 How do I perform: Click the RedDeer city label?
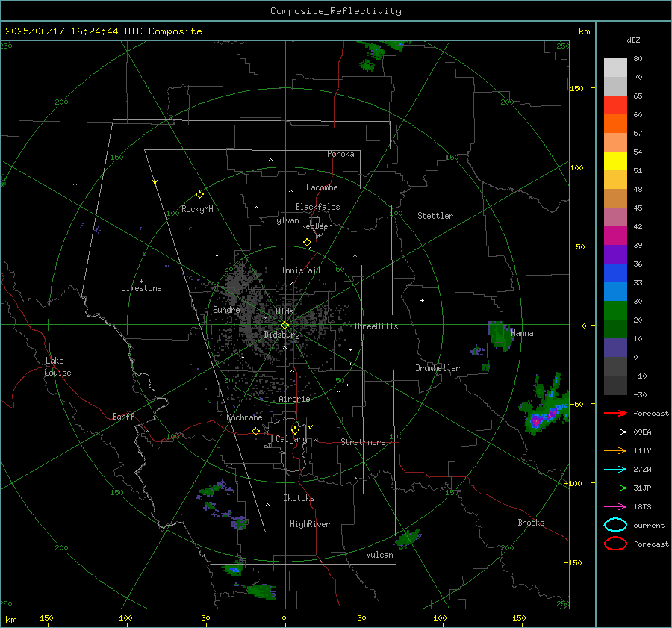point(317,226)
